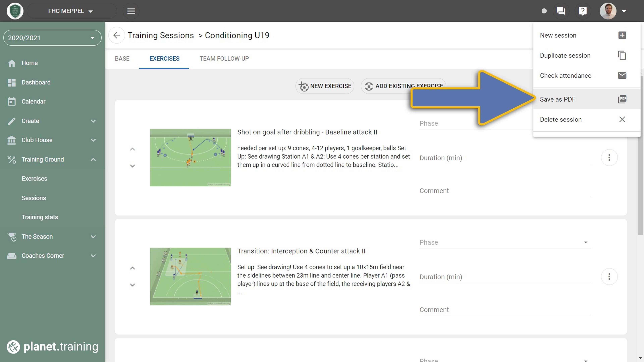Image resolution: width=644 pixels, height=362 pixels.
Task: Click the FHC Meppel club logo
Action: pyautogui.click(x=15, y=11)
